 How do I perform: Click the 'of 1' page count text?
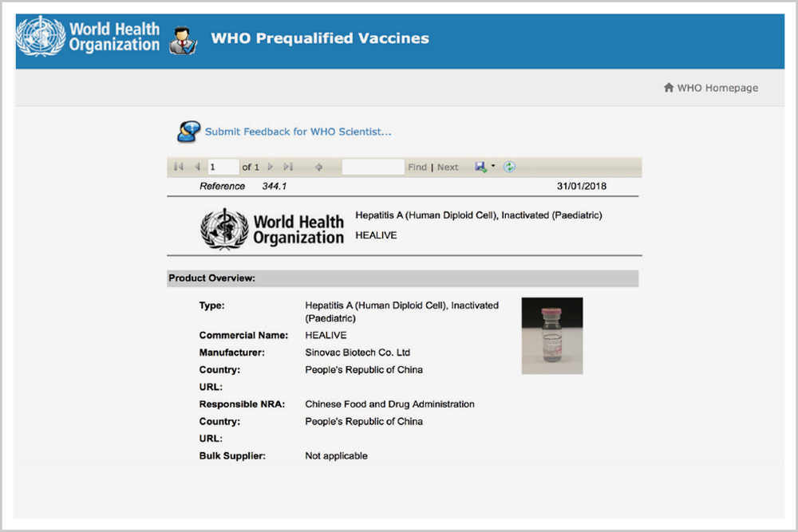(251, 167)
